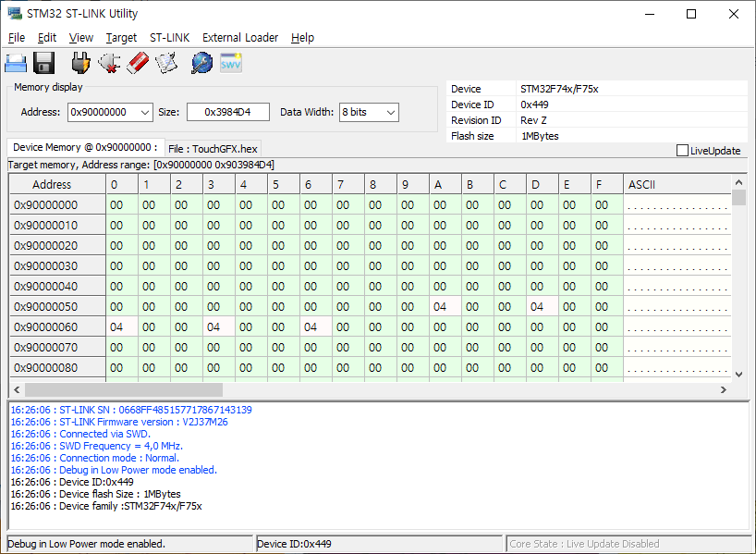Viewport: 756px width, 554px height.
Task: Select the 0x90000000 address row label
Action: [58, 205]
